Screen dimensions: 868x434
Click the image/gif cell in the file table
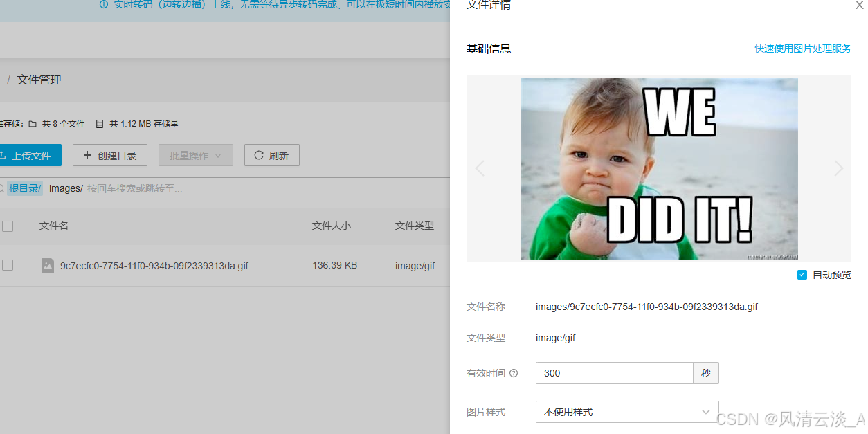coord(415,266)
